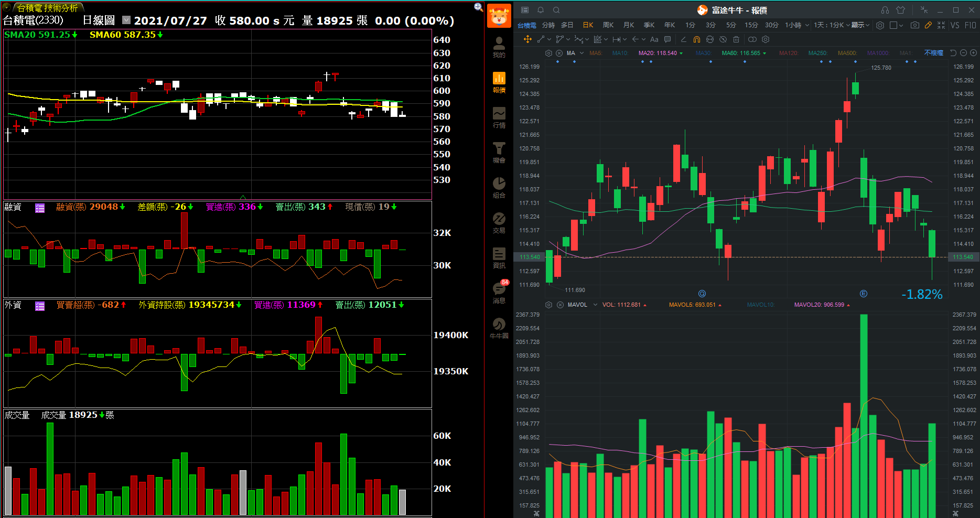Open VS compare button
980x518 pixels.
[955, 25]
